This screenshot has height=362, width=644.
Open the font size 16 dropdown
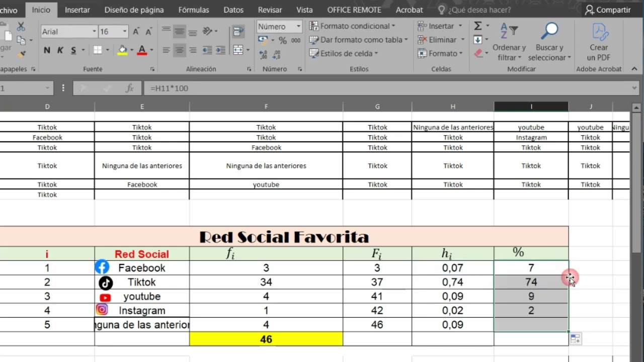point(125,32)
